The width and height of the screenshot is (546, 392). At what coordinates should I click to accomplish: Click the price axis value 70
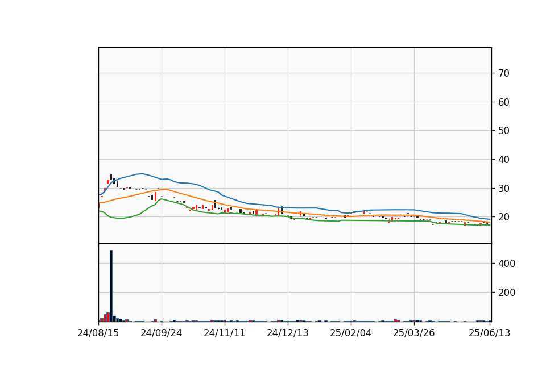[504, 73]
